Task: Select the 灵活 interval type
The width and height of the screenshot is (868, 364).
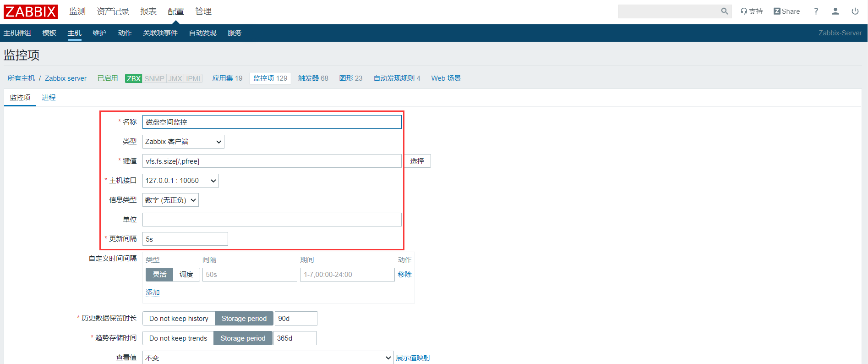Action: point(159,275)
